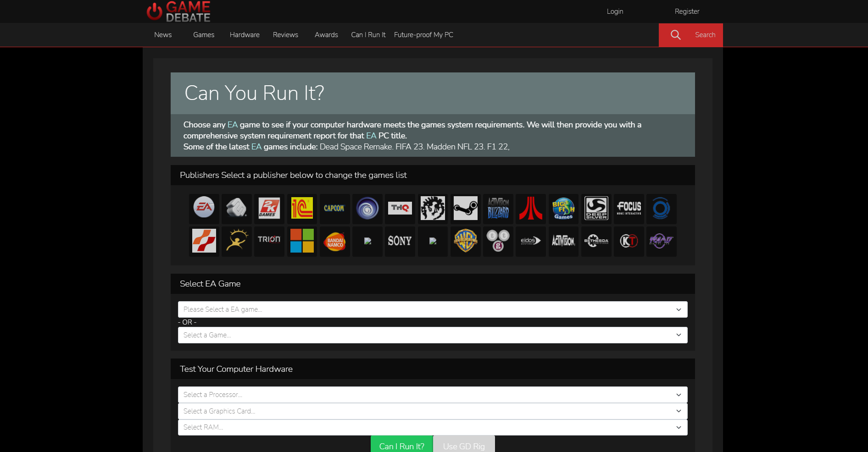The width and height of the screenshot is (868, 452).
Task: Select the Sony publisher logo
Action: click(x=400, y=241)
